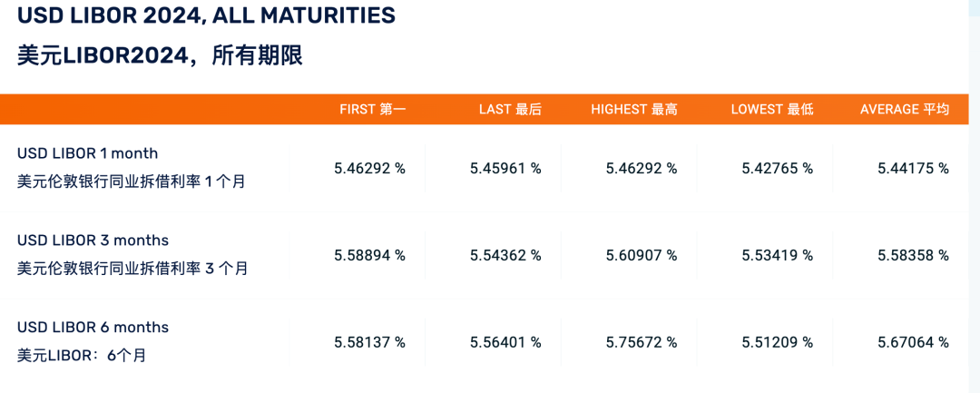Image resolution: width=980 pixels, height=393 pixels.
Task: Open the USD LIBOR 6 months row label
Action: (93, 328)
